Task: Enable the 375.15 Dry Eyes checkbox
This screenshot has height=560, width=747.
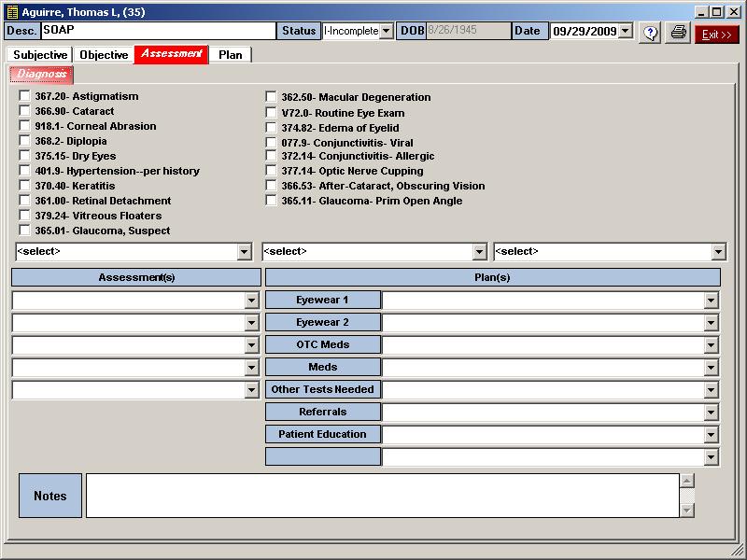Action: coord(24,156)
